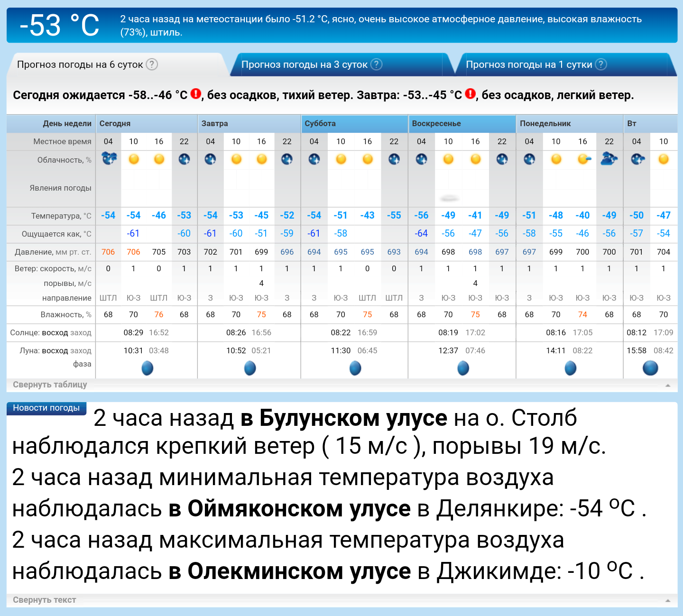Screen dimensions: 683x616
Task: Click clear night icon for Завтра 04
Action: [210, 159]
